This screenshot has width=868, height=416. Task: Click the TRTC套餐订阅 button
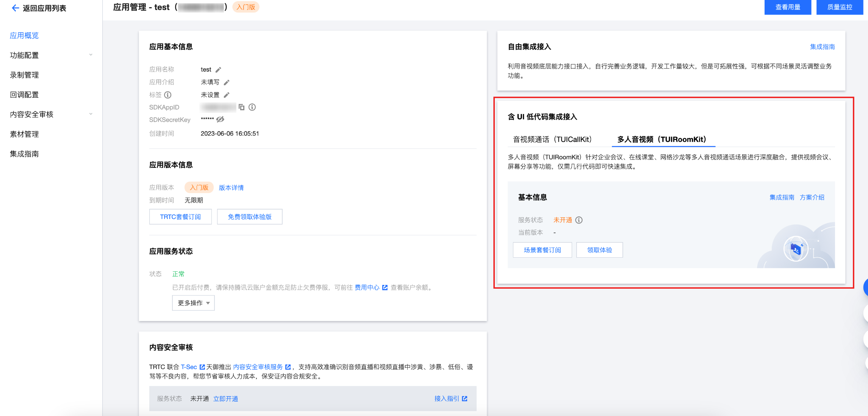[x=180, y=217]
